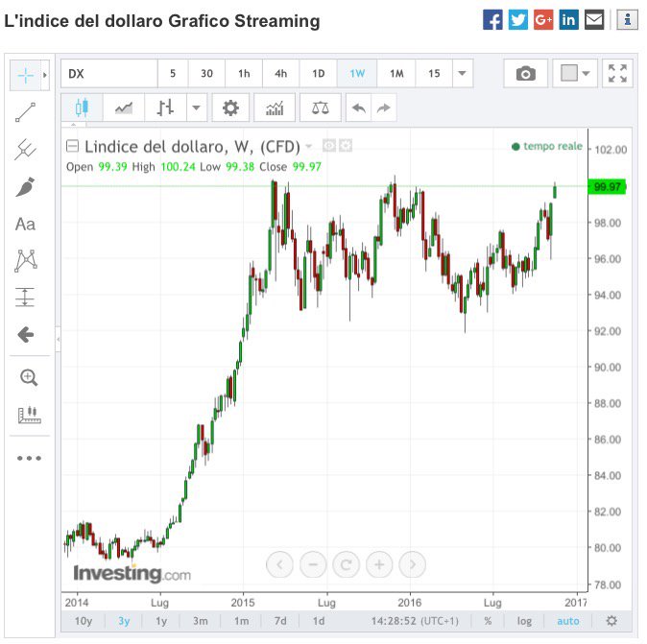647x644 pixels.
Task: Share chart on Facebook
Action: pyautogui.click(x=492, y=19)
